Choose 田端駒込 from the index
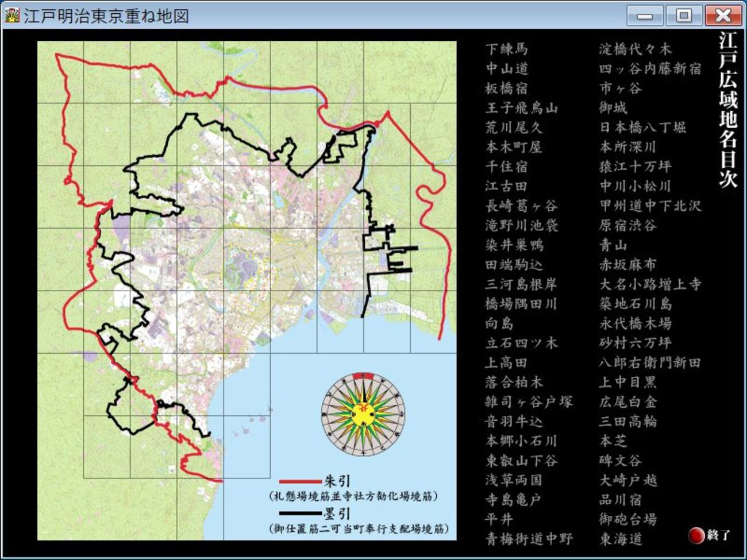Screen dimensions: 747x560 tap(514, 264)
